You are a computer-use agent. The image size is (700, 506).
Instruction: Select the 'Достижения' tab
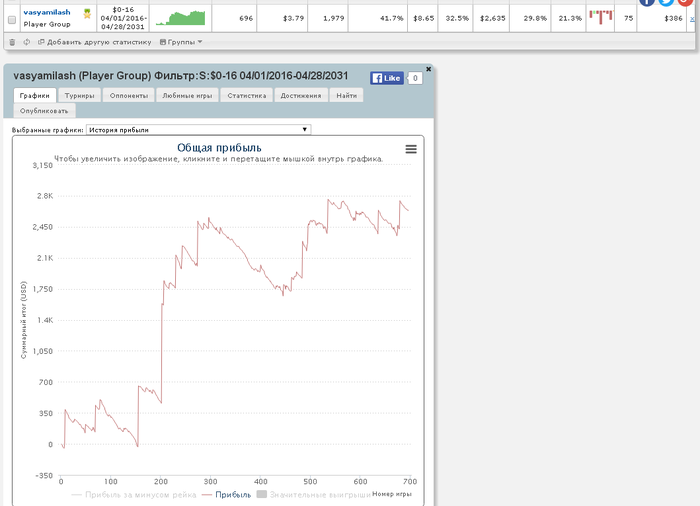(301, 95)
